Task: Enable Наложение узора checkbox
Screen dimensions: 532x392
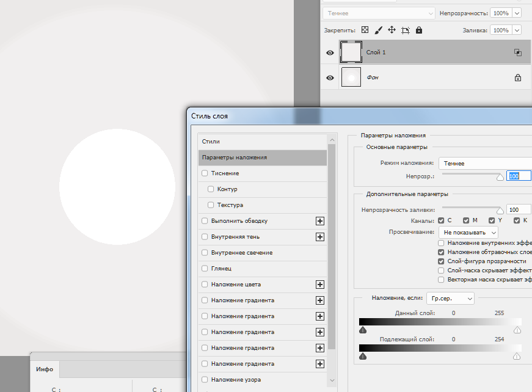Action: click(205, 379)
